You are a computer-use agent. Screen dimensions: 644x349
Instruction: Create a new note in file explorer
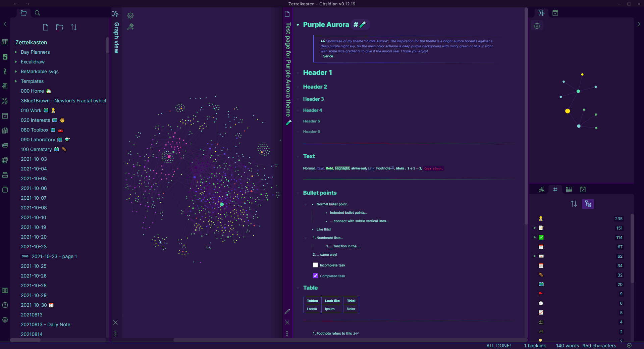(46, 27)
